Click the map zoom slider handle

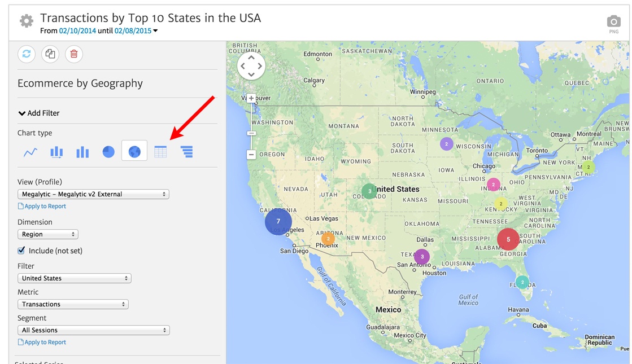(x=251, y=133)
